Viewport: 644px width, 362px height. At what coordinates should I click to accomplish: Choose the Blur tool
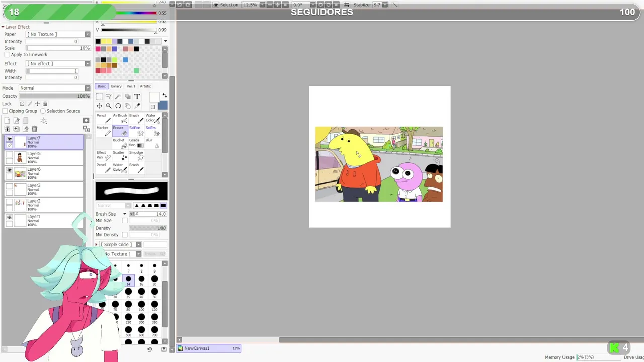152,143
